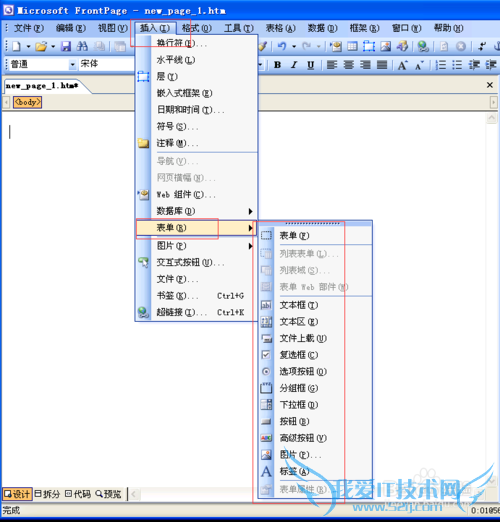Create a new page with toolbar icon
The width and height of the screenshot is (500, 522).
[x=16, y=46]
